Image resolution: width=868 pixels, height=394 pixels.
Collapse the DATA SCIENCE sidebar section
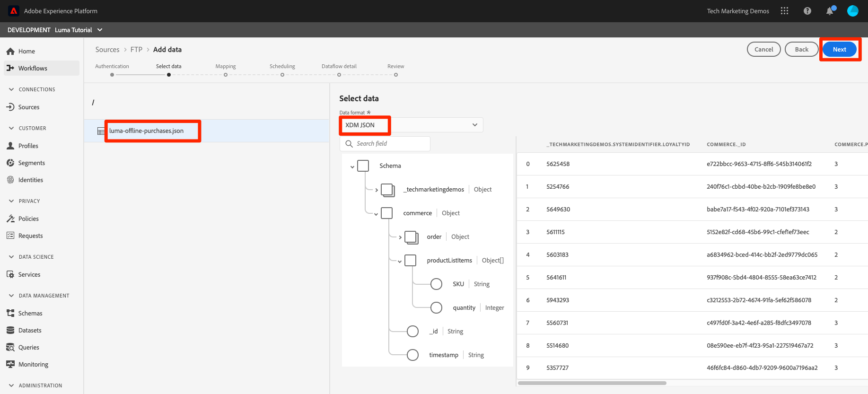(x=11, y=257)
